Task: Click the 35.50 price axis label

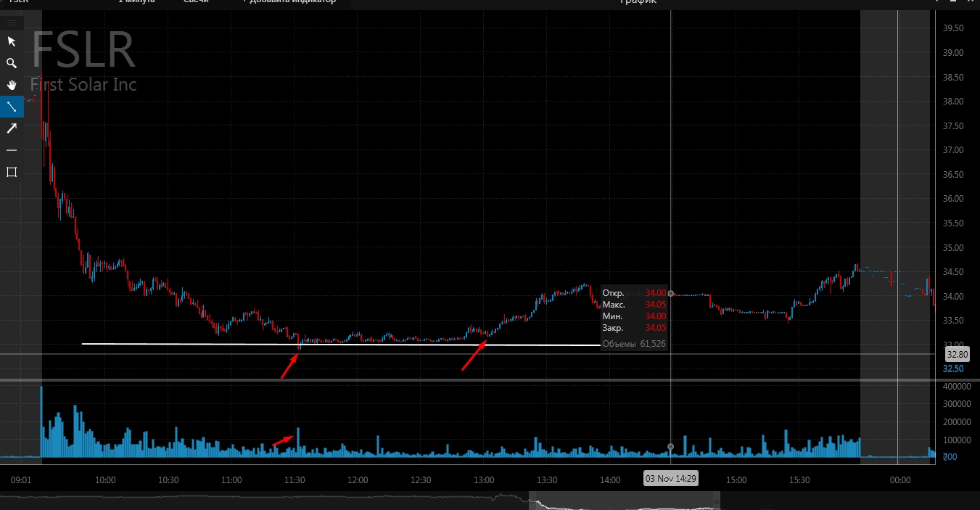Action: click(952, 223)
